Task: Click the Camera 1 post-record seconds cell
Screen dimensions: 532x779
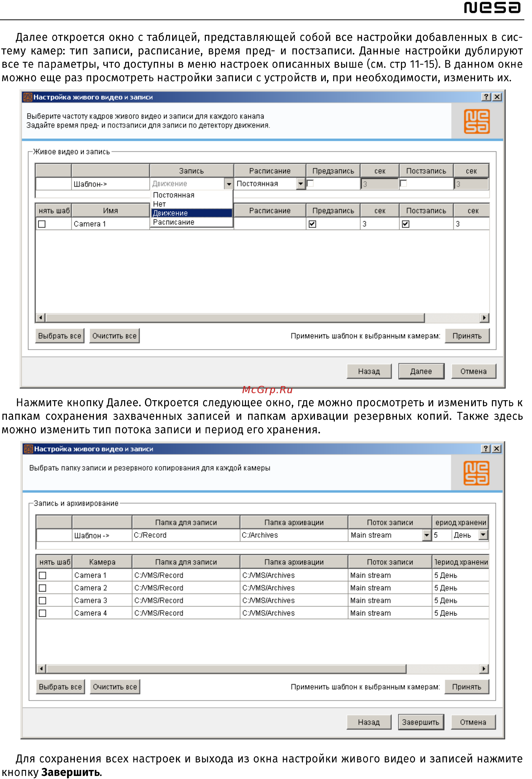Action: click(x=471, y=224)
